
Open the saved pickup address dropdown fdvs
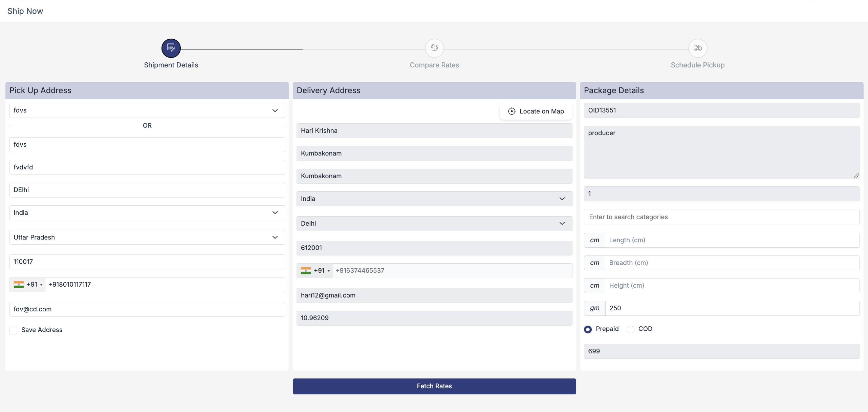[147, 110]
